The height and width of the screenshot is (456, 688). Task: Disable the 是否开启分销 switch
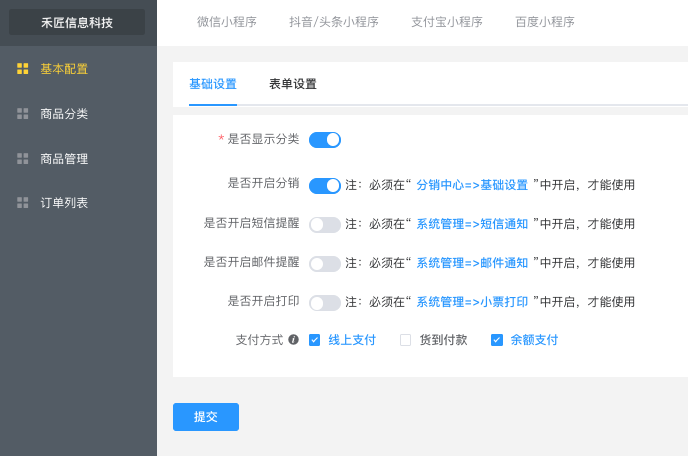click(x=325, y=186)
